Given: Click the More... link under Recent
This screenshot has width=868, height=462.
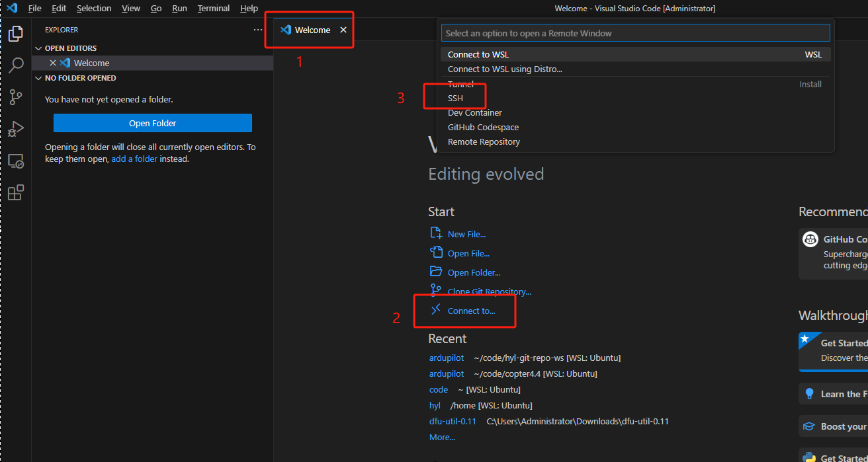Looking at the screenshot, I should tap(442, 437).
